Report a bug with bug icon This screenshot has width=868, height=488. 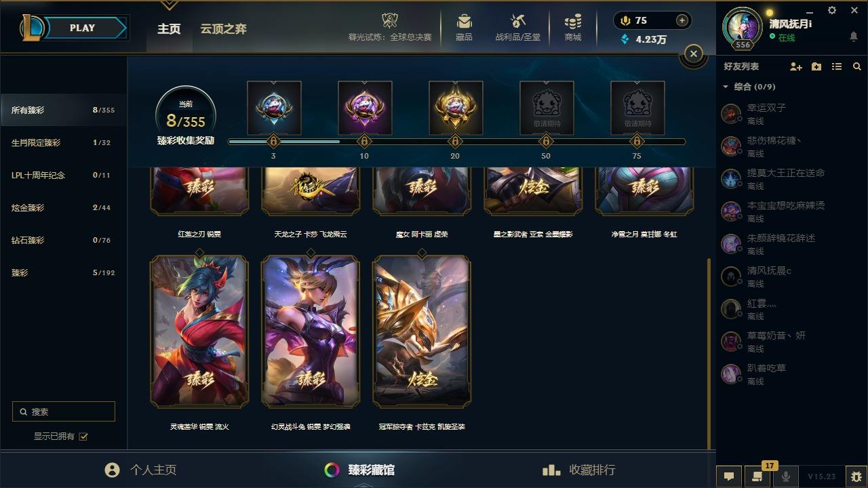click(856, 476)
